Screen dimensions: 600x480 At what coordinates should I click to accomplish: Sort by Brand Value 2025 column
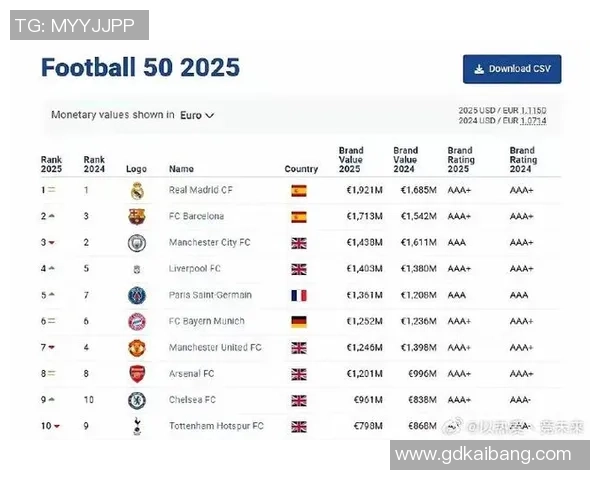(x=351, y=160)
